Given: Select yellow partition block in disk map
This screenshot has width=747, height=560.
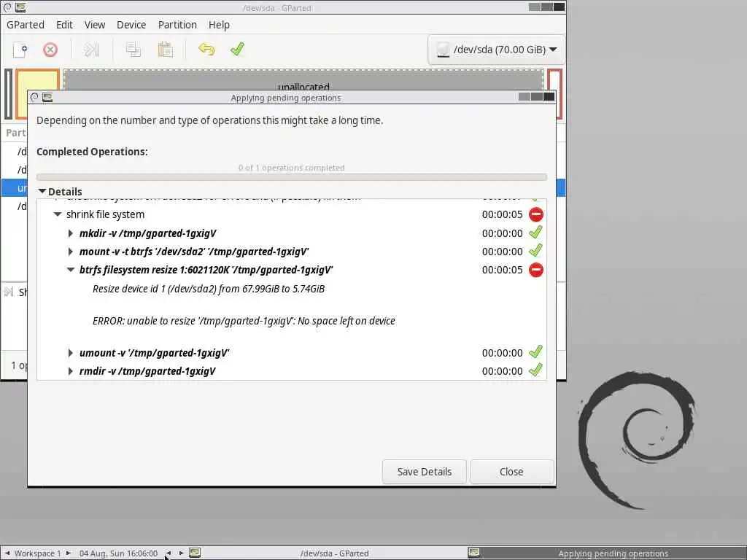Looking at the screenshot, I should 38,80.
